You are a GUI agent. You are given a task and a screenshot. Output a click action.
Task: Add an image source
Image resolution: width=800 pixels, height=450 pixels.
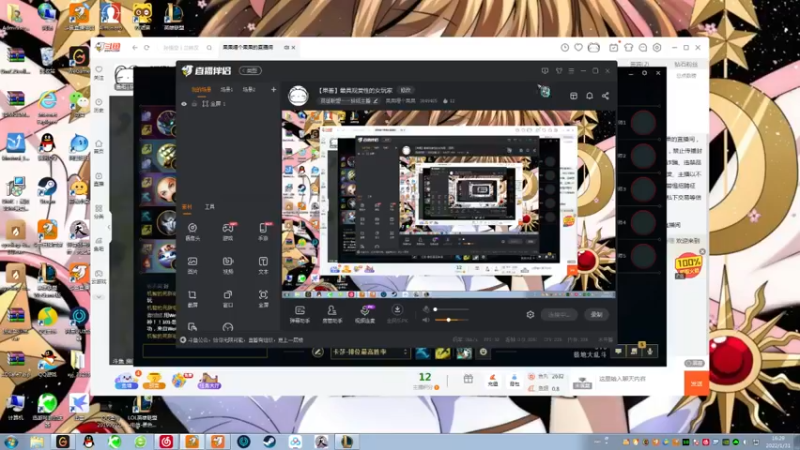click(192, 265)
